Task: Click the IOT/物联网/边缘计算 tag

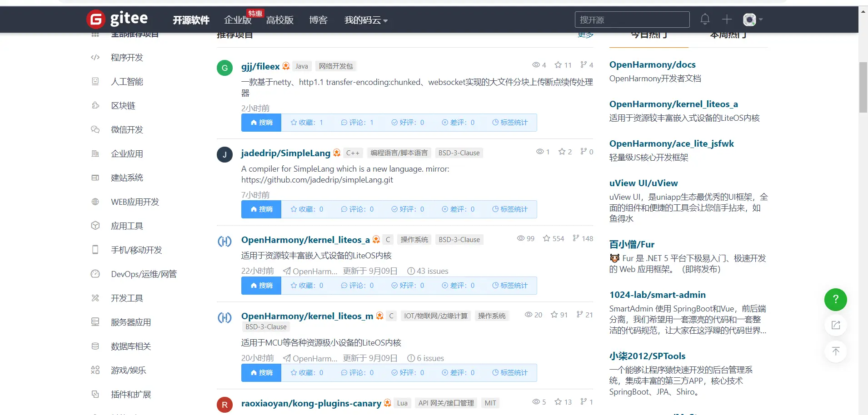Action: click(436, 316)
